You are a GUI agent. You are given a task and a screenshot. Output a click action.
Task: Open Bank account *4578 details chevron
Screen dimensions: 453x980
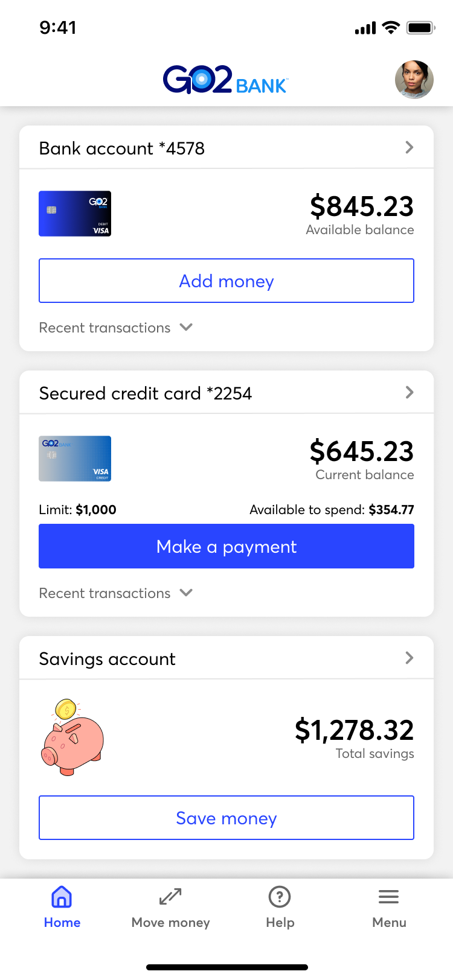[410, 147]
